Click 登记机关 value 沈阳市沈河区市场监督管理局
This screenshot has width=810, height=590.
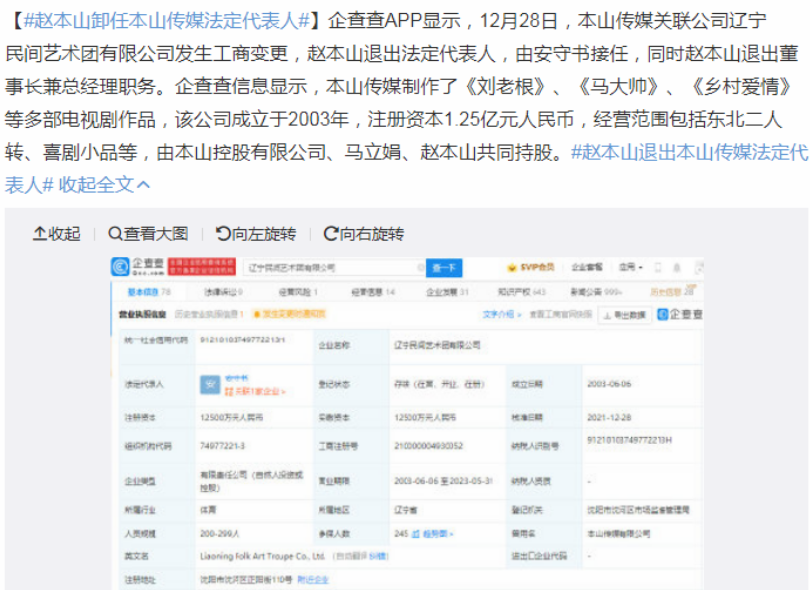pos(638,510)
